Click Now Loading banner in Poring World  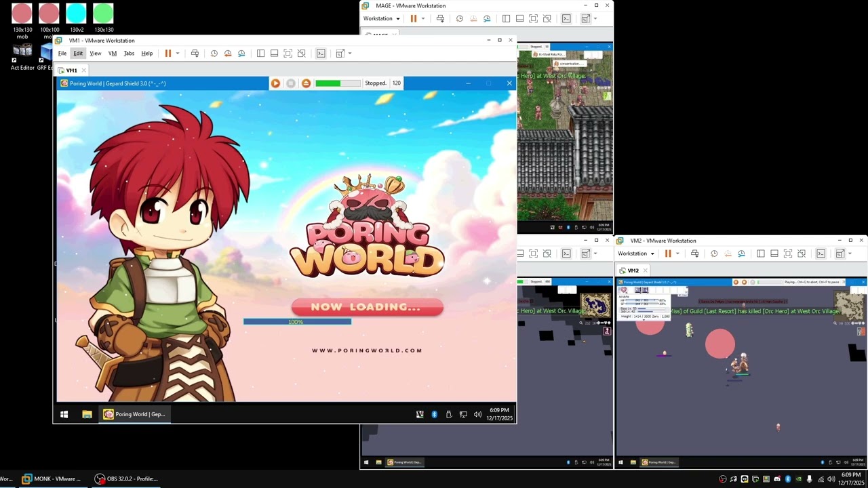367,307
